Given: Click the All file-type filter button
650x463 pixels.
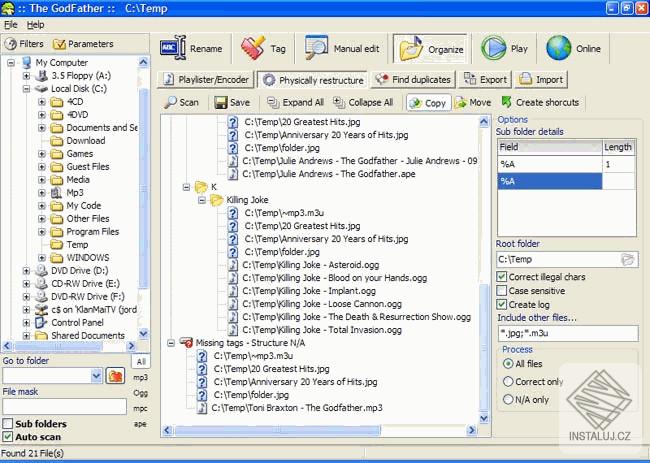Looking at the screenshot, I should pyautogui.click(x=141, y=362).
